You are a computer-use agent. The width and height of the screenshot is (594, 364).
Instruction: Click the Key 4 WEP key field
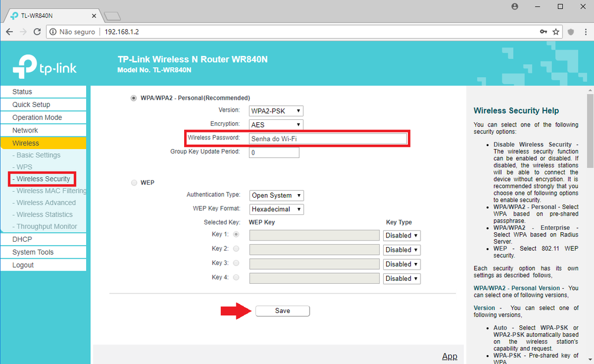(x=314, y=278)
